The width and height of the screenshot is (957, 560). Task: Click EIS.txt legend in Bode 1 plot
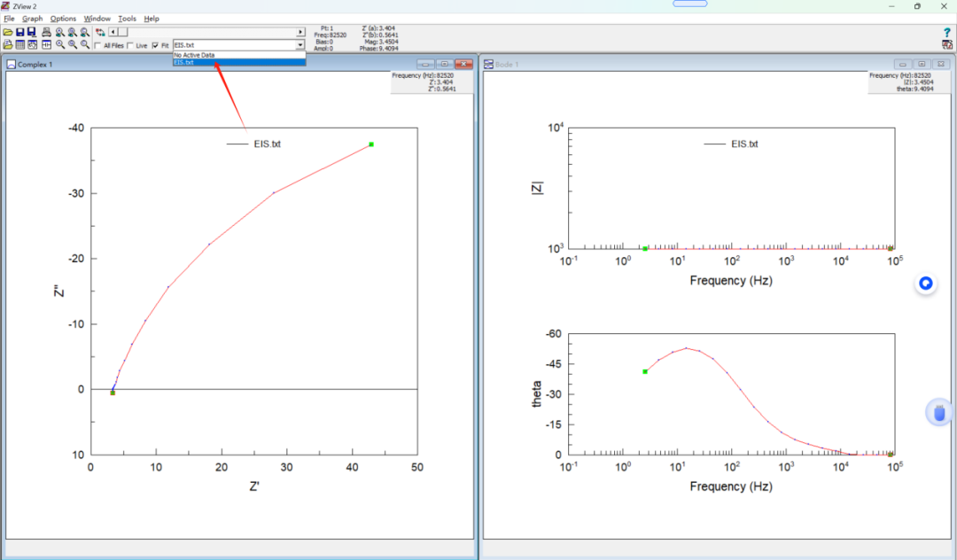tap(744, 144)
